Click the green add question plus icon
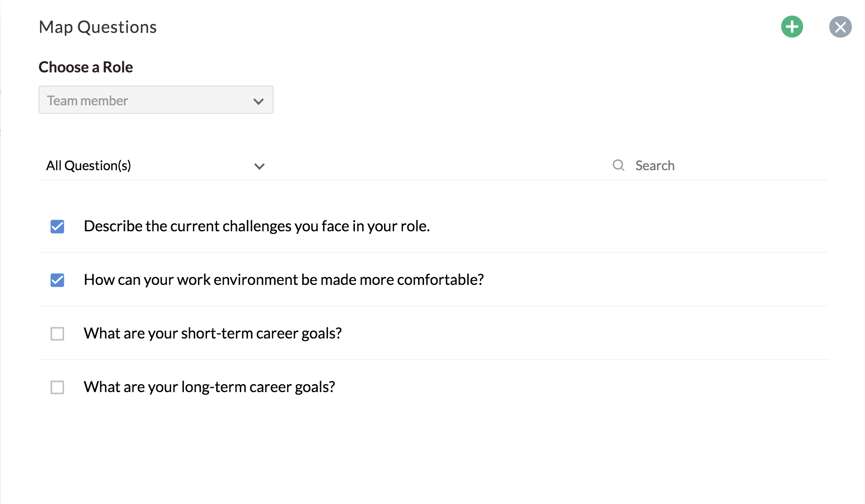 792,27
